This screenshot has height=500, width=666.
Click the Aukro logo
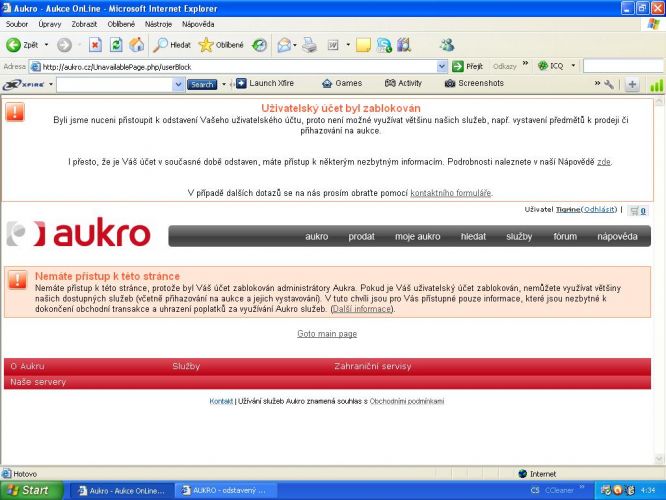[79, 233]
